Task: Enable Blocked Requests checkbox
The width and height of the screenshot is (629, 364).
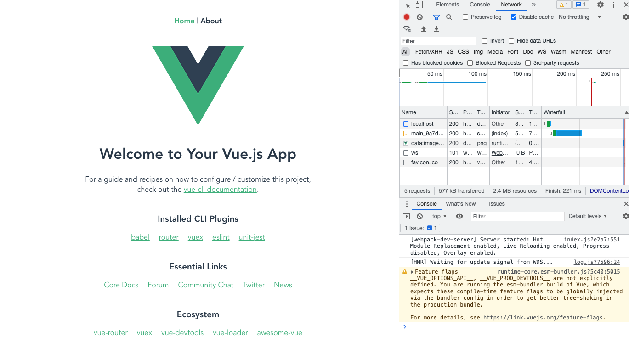Action: click(x=470, y=63)
